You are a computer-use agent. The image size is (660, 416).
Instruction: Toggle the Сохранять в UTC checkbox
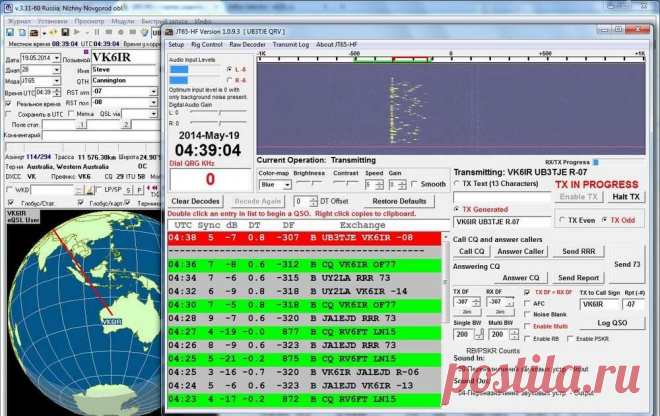(9, 114)
